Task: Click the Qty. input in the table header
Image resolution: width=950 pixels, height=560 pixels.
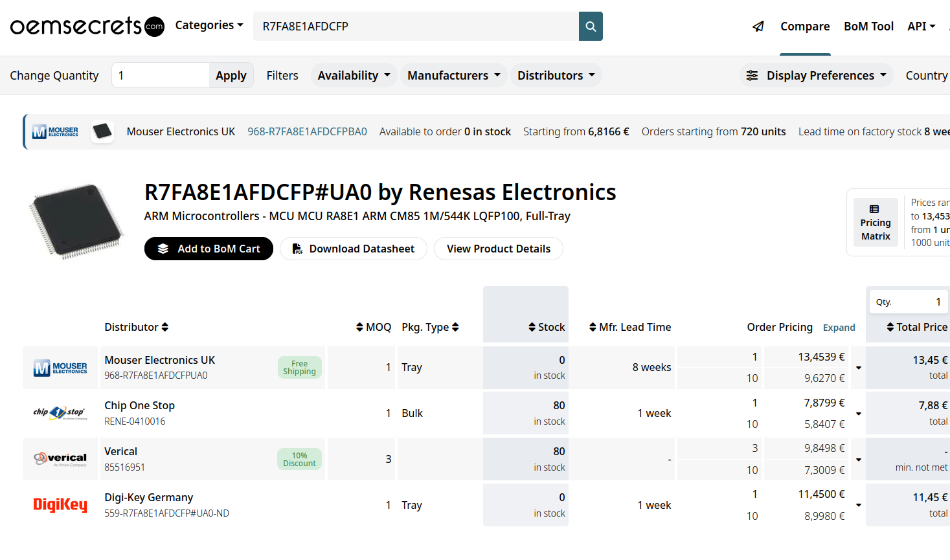Action: [x=909, y=302]
